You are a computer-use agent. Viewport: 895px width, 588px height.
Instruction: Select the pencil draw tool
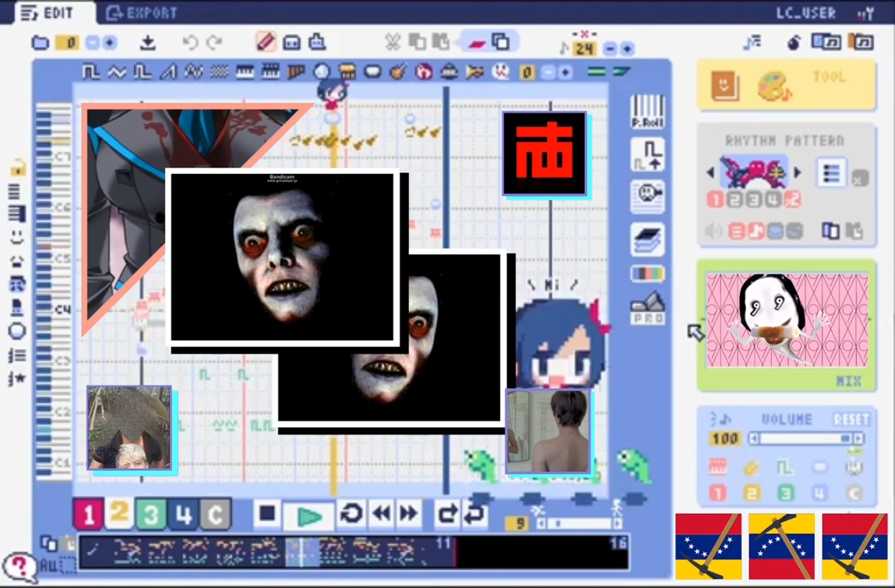[265, 42]
